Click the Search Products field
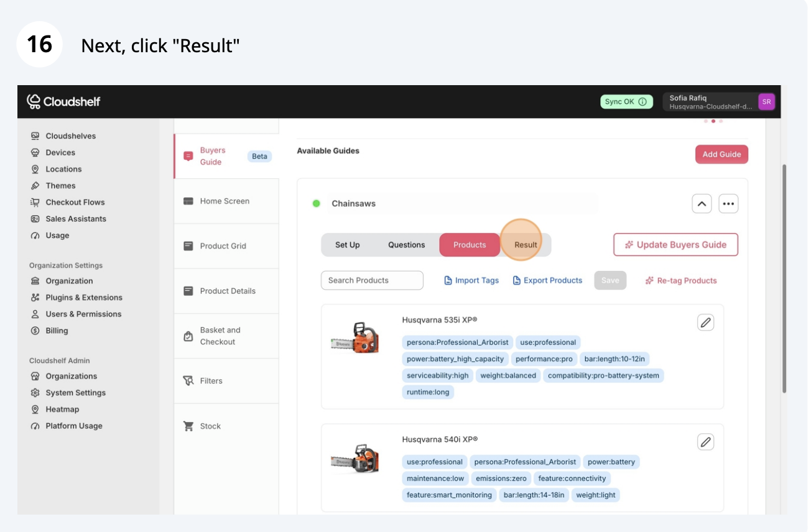811x532 pixels. [x=372, y=280]
